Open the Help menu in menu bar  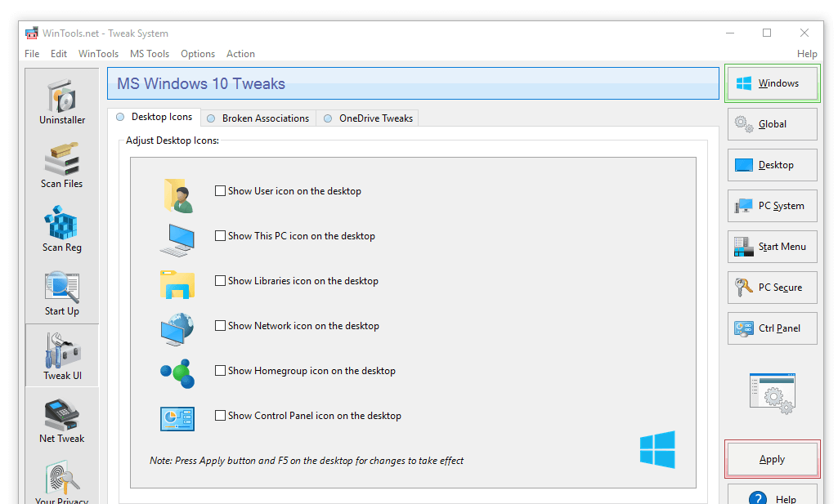point(807,54)
